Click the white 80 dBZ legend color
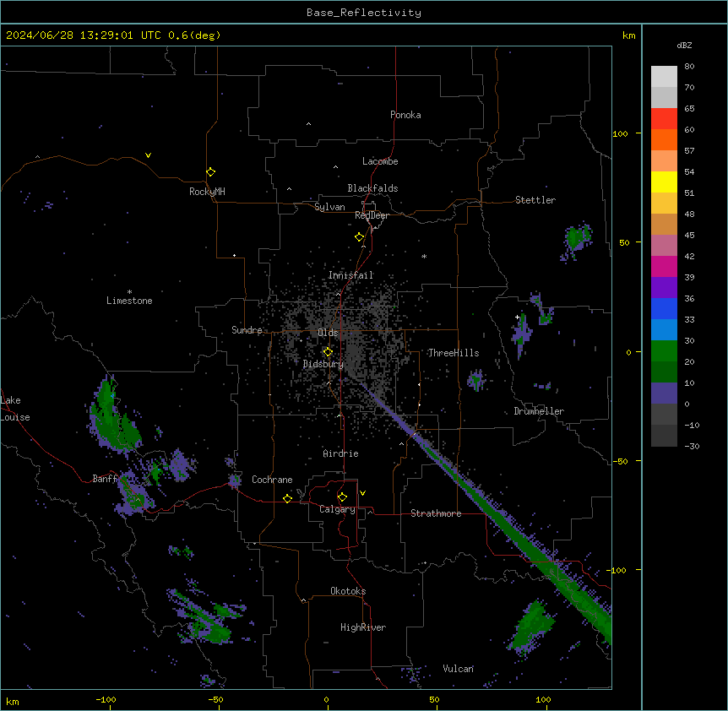 [664, 77]
